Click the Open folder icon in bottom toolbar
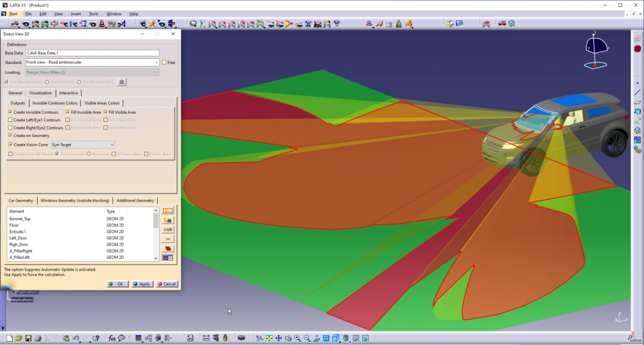 click(x=18, y=339)
